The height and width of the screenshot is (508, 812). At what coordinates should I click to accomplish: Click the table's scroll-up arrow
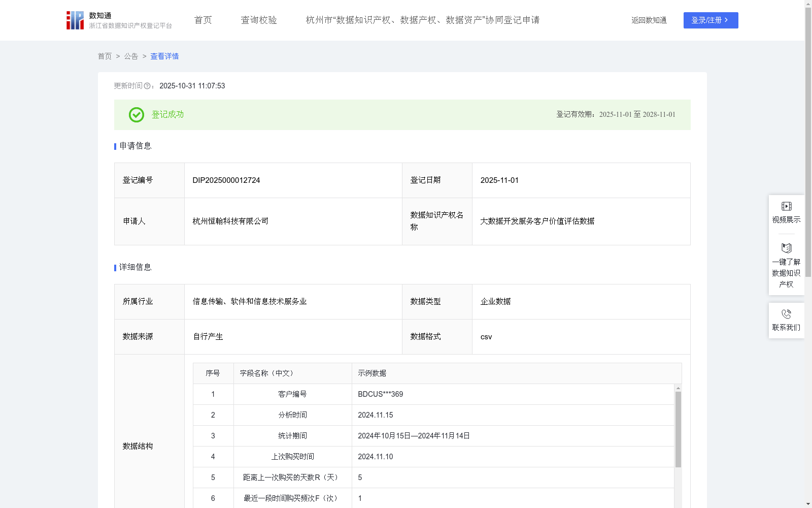pos(678,388)
